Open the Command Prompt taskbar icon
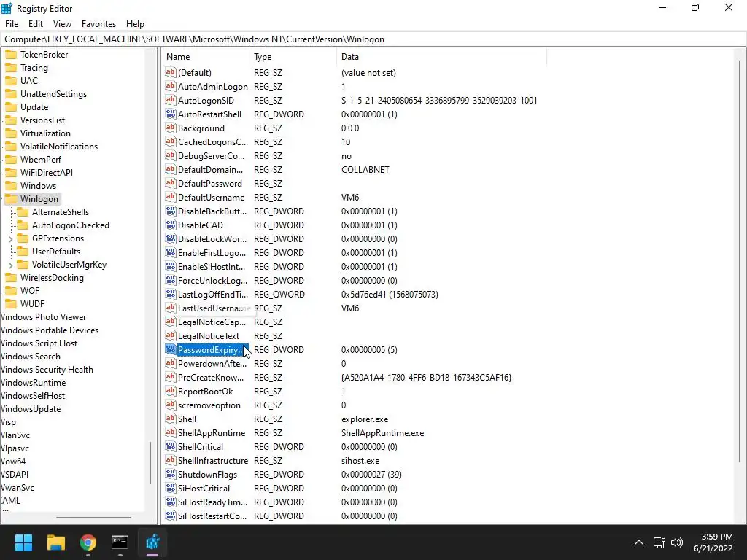The width and height of the screenshot is (747, 560). pyautogui.click(x=120, y=542)
